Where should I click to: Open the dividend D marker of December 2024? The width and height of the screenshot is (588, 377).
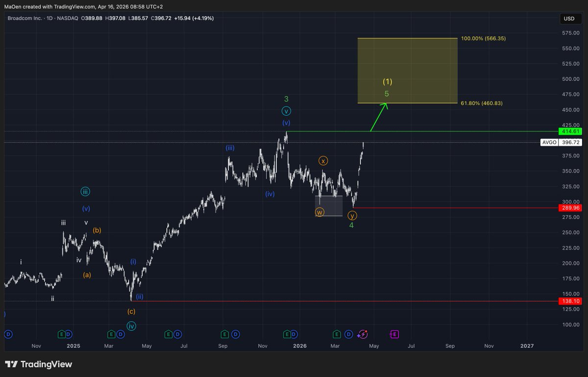click(x=69, y=334)
